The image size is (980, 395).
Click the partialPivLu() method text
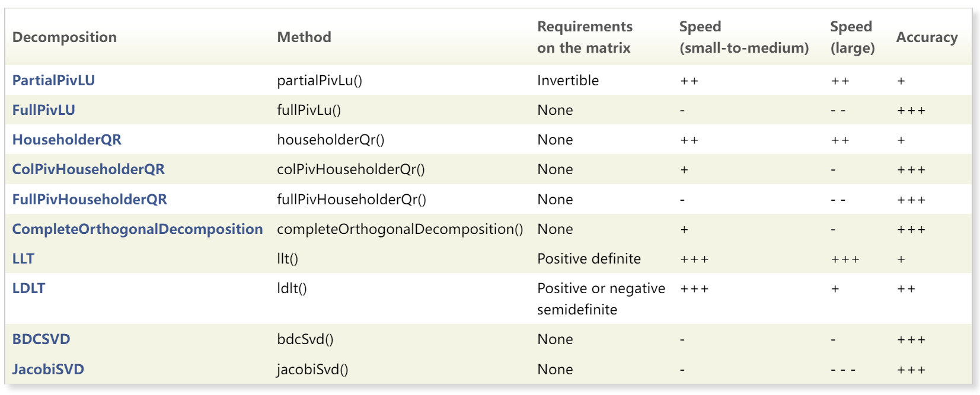pyautogui.click(x=320, y=81)
